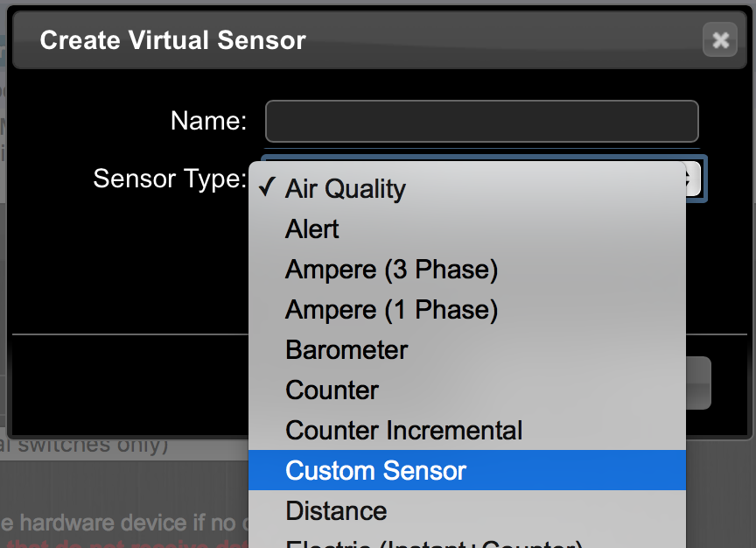Click the checkmark beside Air Quality
This screenshot has width=756, height=548.
pos(267,187)
